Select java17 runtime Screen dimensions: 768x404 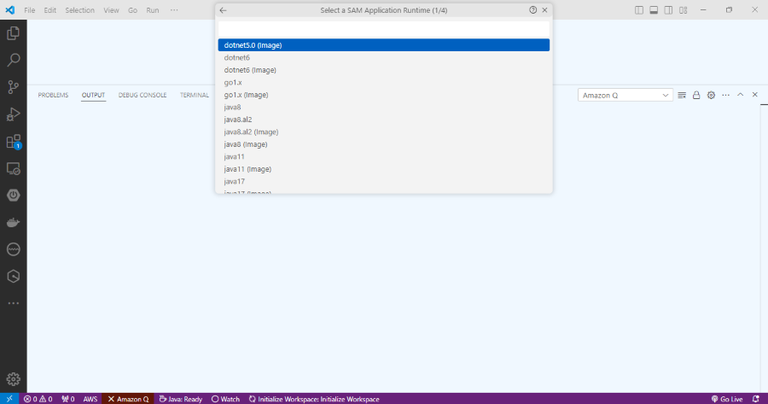coord(384,182)
